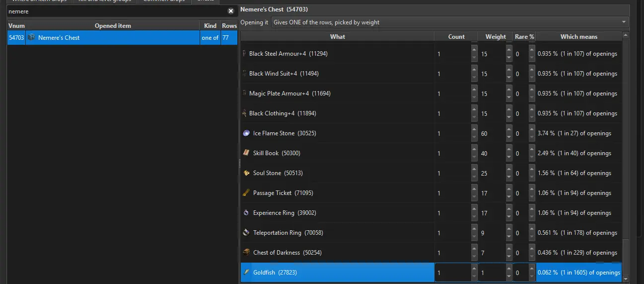Increase Weight for Black Wind Suit+4
Image resolution: width=644 pixels, height=284 pixels.
509,70
